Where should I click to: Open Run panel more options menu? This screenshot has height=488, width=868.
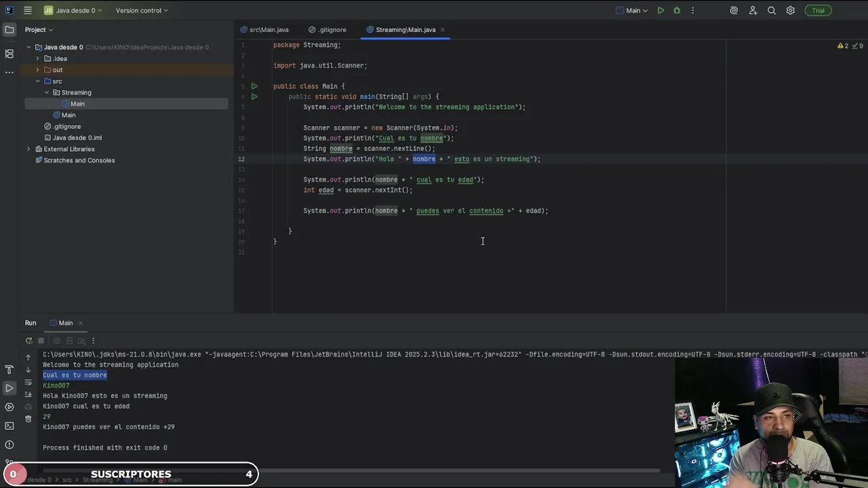pos(93,341)
